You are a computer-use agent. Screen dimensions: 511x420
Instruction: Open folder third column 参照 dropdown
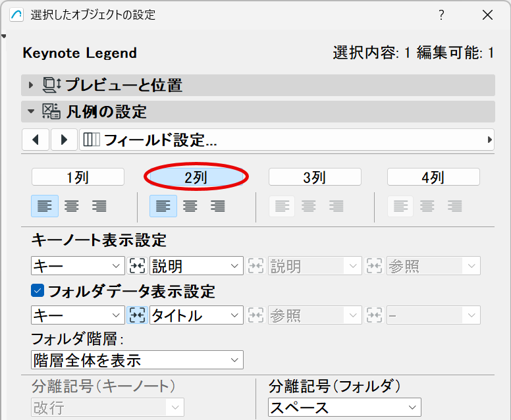point(315,315)
